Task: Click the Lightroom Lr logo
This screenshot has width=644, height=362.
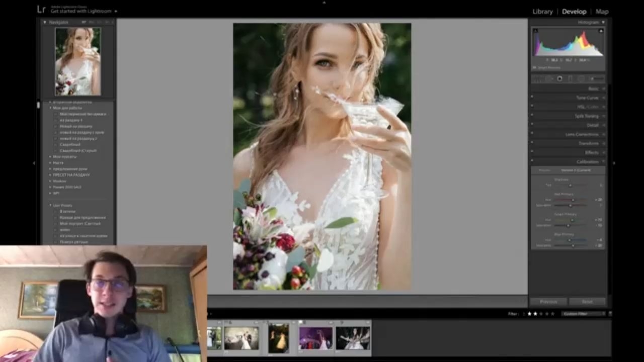Action: (x=41, y=9)
